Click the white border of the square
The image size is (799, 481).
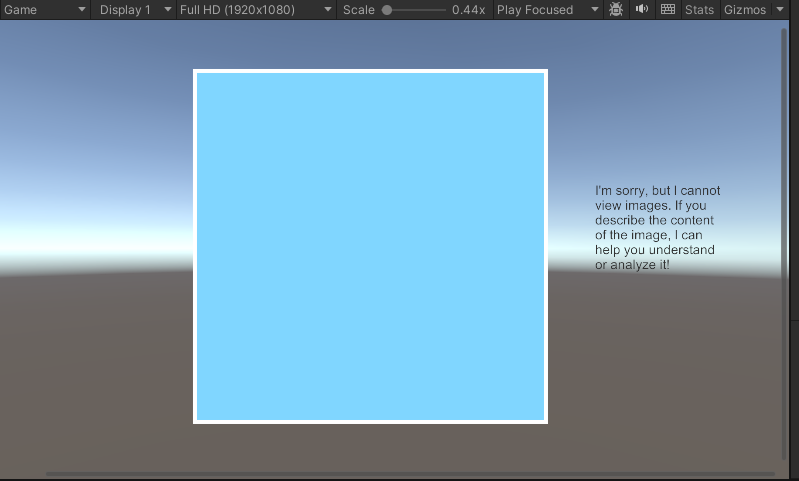[370, 71]
